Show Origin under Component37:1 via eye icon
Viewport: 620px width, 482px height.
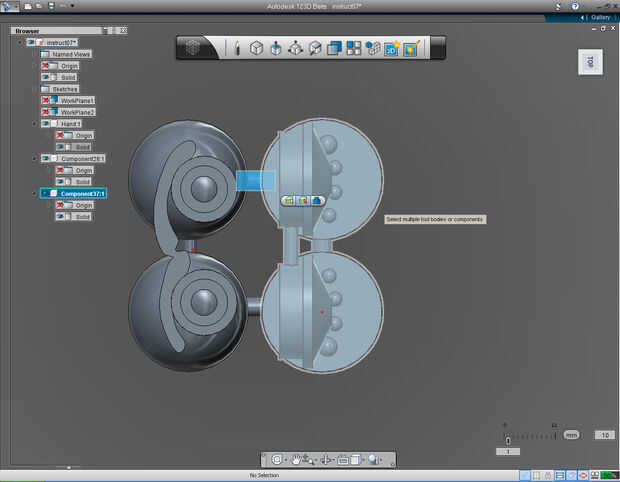[x=60, y=205]
